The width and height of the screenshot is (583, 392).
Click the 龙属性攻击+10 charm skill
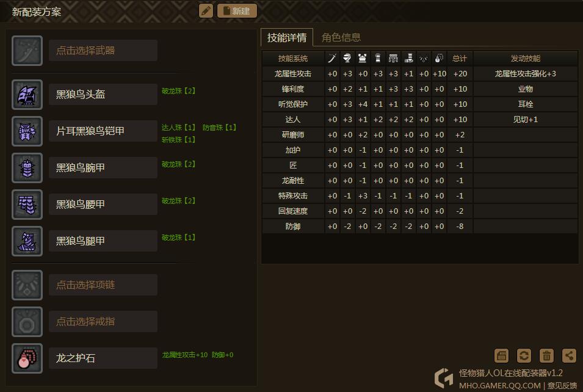pos(185,355)
